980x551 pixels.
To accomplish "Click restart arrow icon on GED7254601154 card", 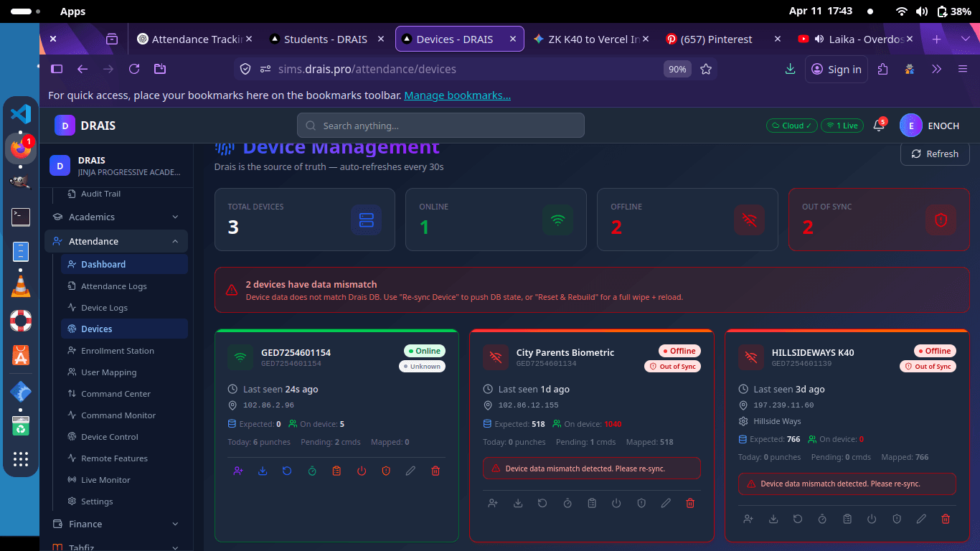I will click(287, 471).
